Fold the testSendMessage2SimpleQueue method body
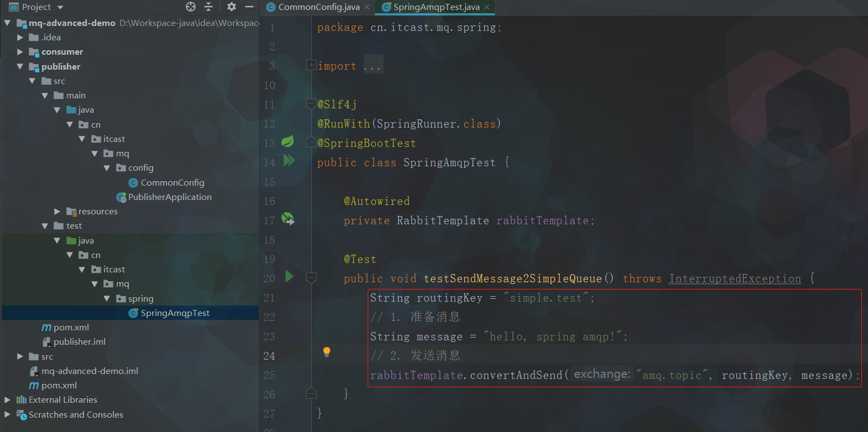Viewport: 868px width, 432px height. (x=311, y=278)
